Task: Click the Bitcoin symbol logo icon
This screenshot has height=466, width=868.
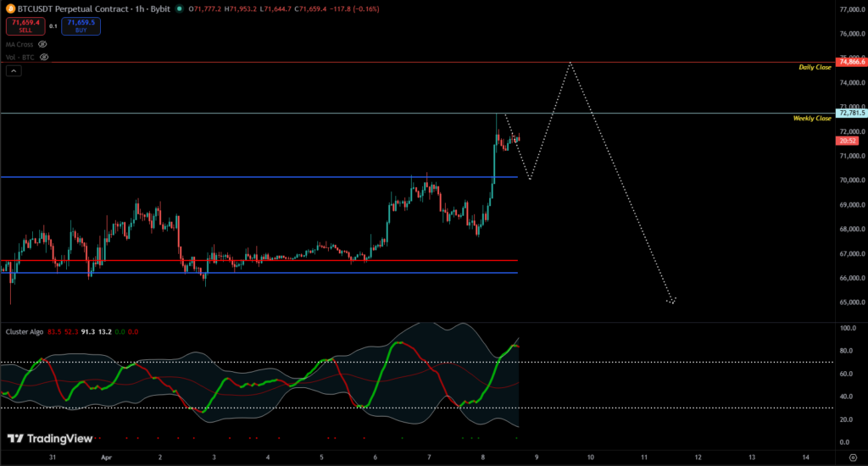Action: click(8, 8)
